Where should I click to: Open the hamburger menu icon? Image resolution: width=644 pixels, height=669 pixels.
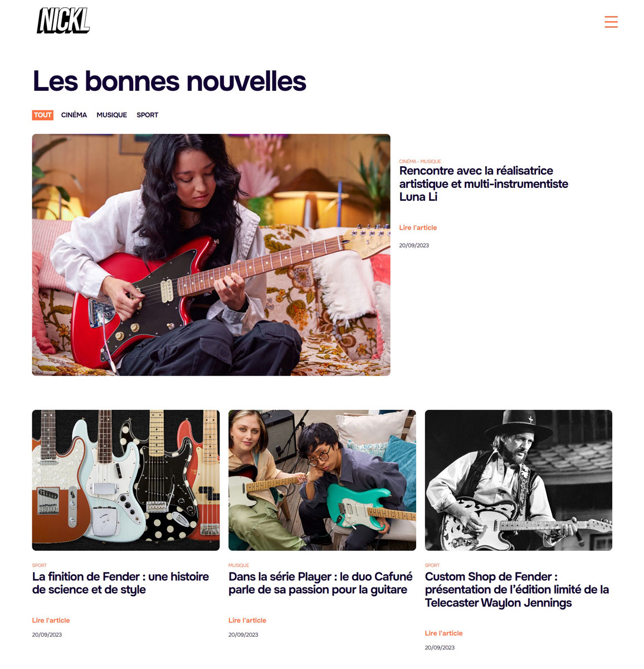pos(611,22)
